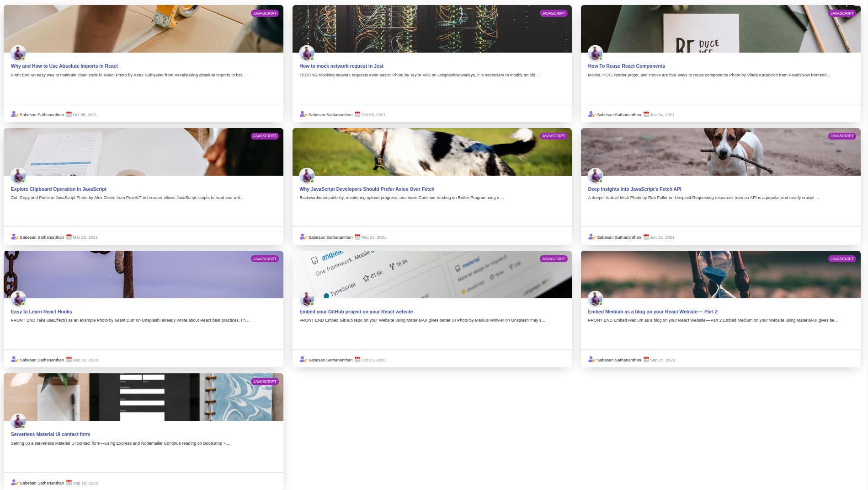Click 'Sabesan Sathananthan' on Sep 18, 2020 card
Screen dimensions: 868x490
(x=42, y=483)
